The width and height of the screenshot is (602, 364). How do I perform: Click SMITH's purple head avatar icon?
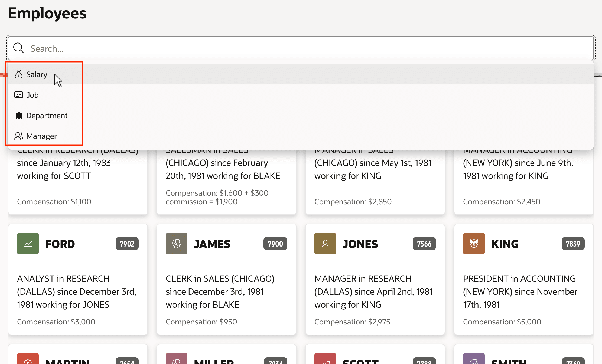pos(474,359)
